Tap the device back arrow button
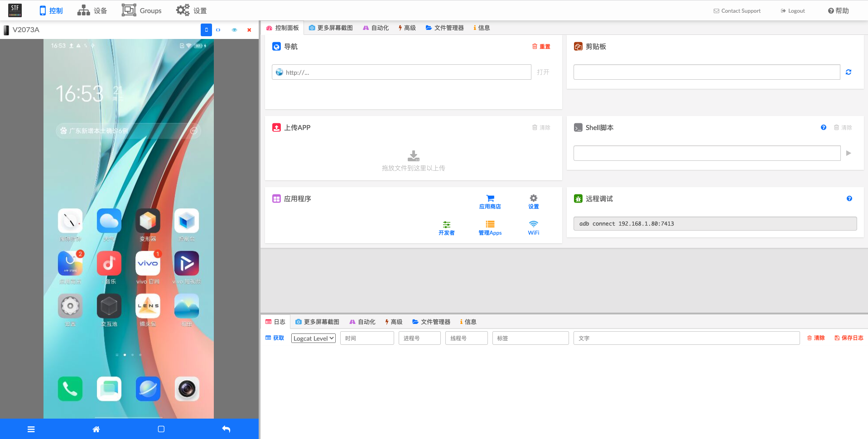The width and height of the screenshot is (868, 439). coord(226,429)
